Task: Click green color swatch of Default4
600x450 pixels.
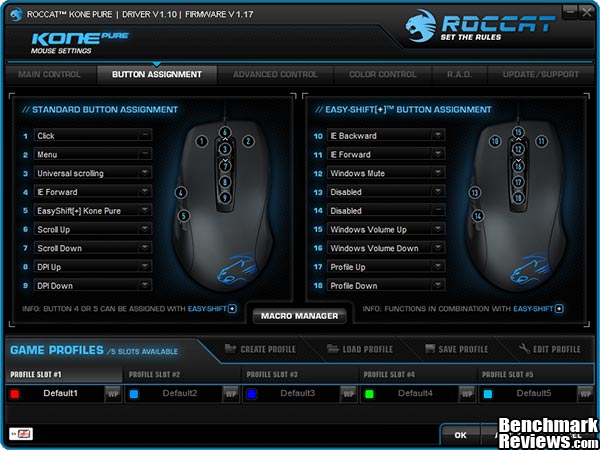Action: 369,394
